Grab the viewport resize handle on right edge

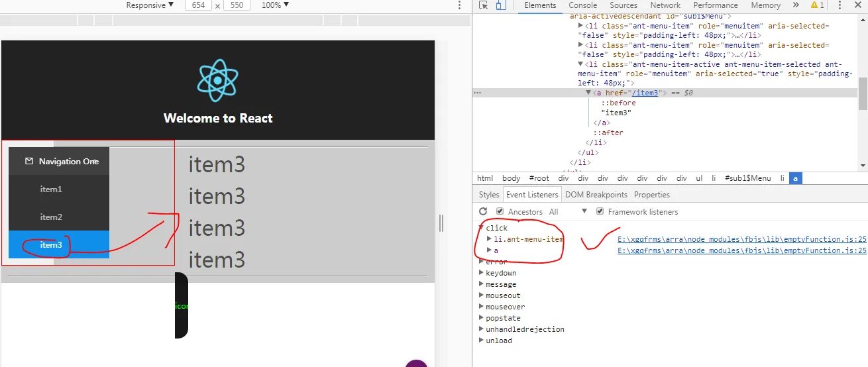coord(441,223)
